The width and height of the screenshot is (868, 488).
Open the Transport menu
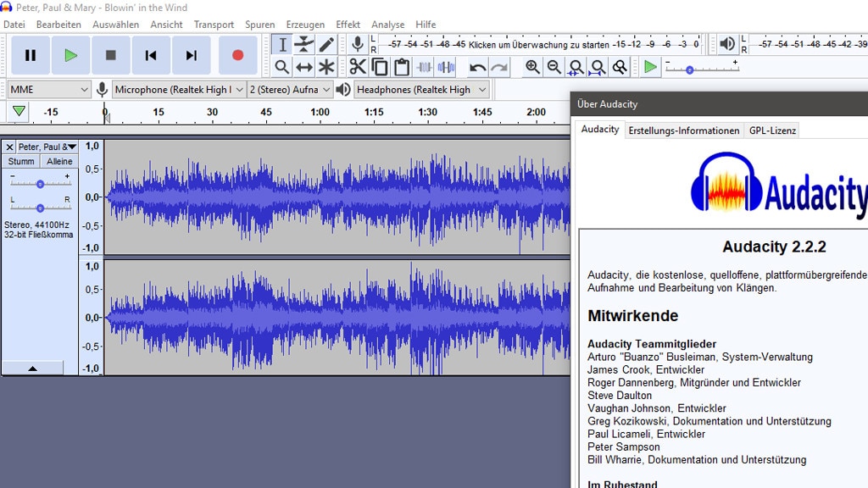(214, 24)
